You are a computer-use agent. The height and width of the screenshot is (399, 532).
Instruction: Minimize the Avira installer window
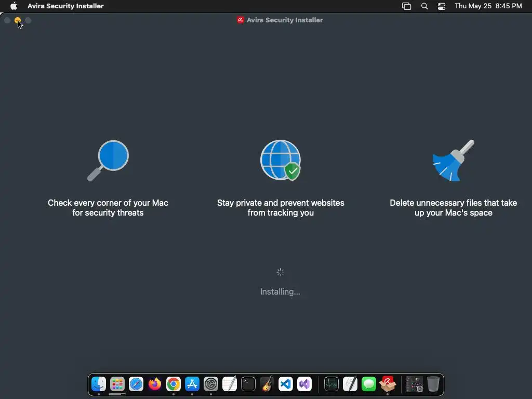(x=18, y=20)
